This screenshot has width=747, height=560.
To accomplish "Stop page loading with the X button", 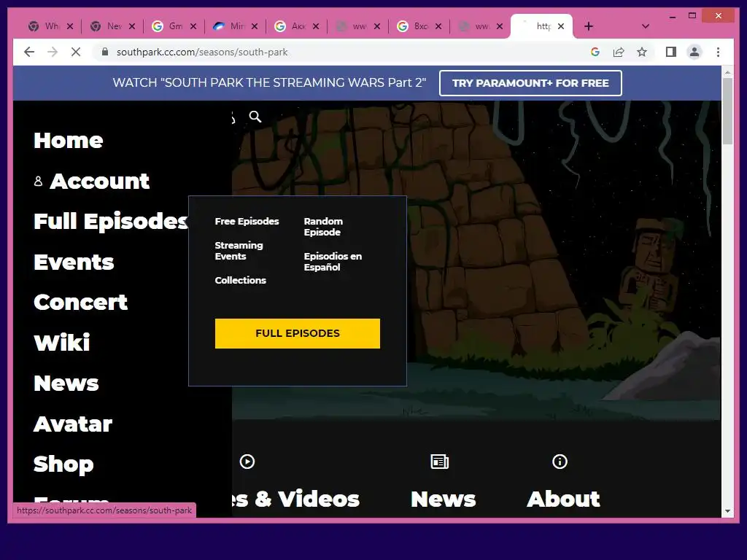I will coord(76,52).
